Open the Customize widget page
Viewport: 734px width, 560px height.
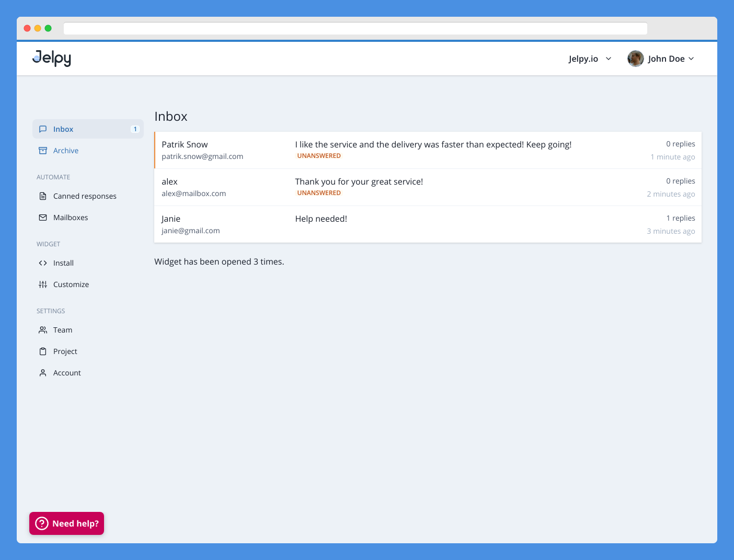[x=88, y=284]
